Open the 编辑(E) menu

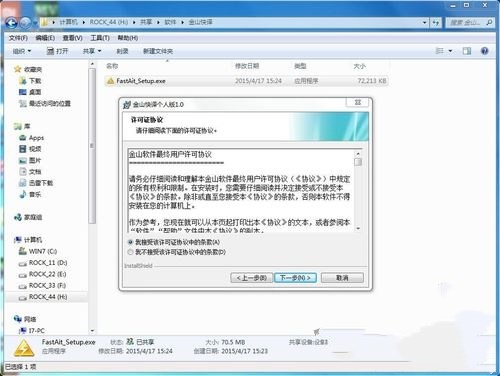coord(45,38)
